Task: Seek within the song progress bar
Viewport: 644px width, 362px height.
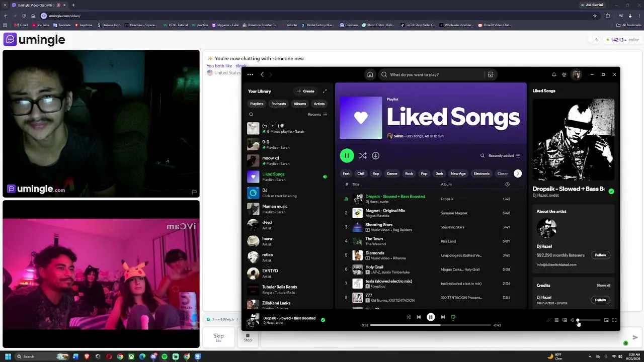Action: [x=430, y=325]
